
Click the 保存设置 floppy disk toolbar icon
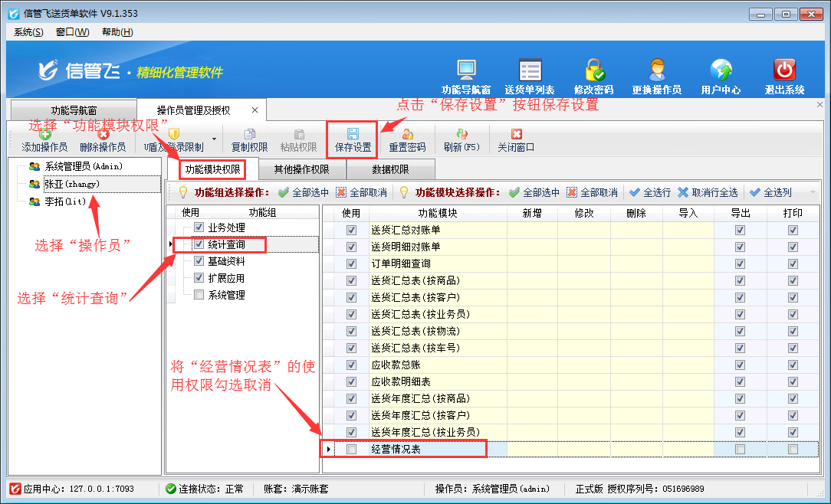(353, 135)
